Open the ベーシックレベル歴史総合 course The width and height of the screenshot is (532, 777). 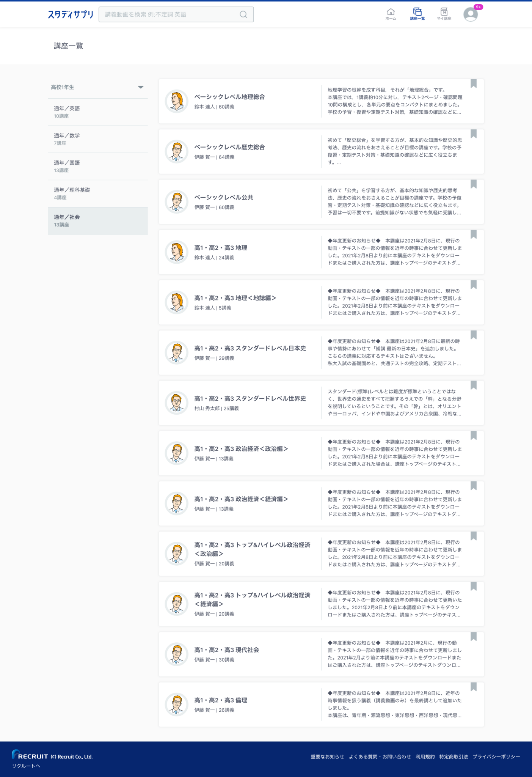321,151
